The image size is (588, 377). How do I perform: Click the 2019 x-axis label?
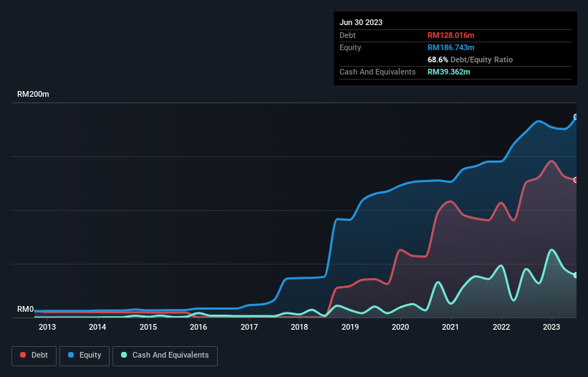(x=350, y=327)
